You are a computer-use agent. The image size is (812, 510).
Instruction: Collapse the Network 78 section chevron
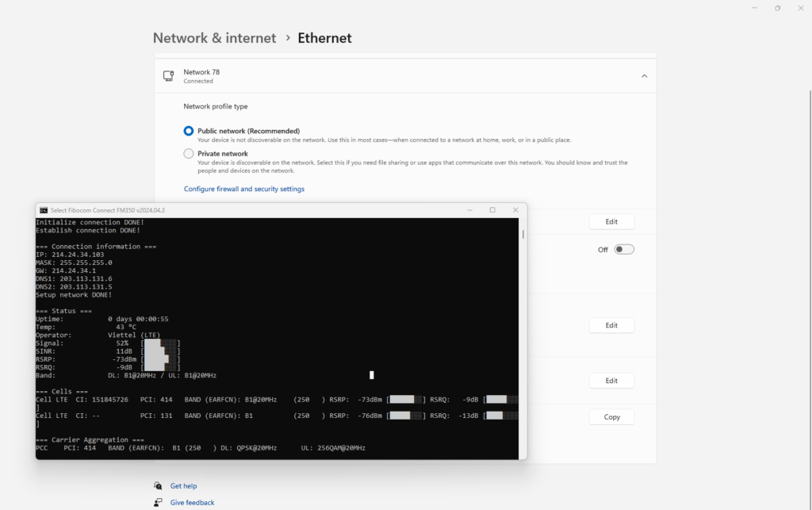click(x=644, y=76)
